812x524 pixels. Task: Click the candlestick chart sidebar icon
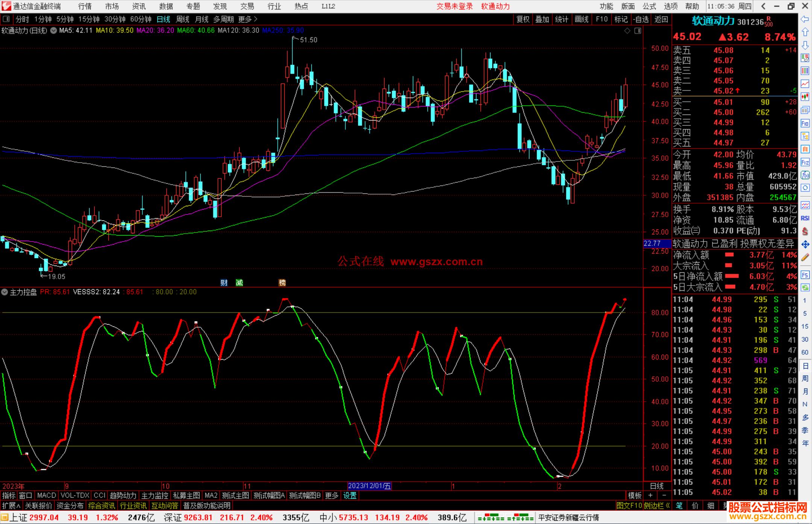pos(805,97)
